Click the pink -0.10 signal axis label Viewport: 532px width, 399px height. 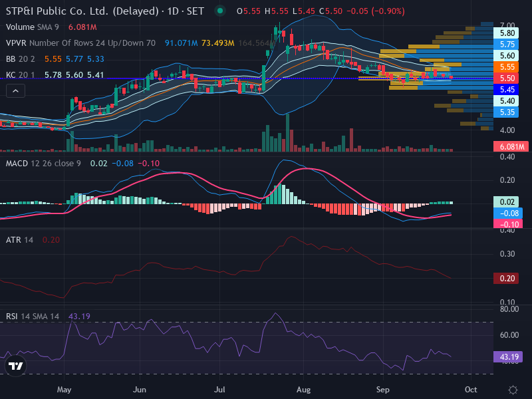pyautogui.click(x=508, y=224)
